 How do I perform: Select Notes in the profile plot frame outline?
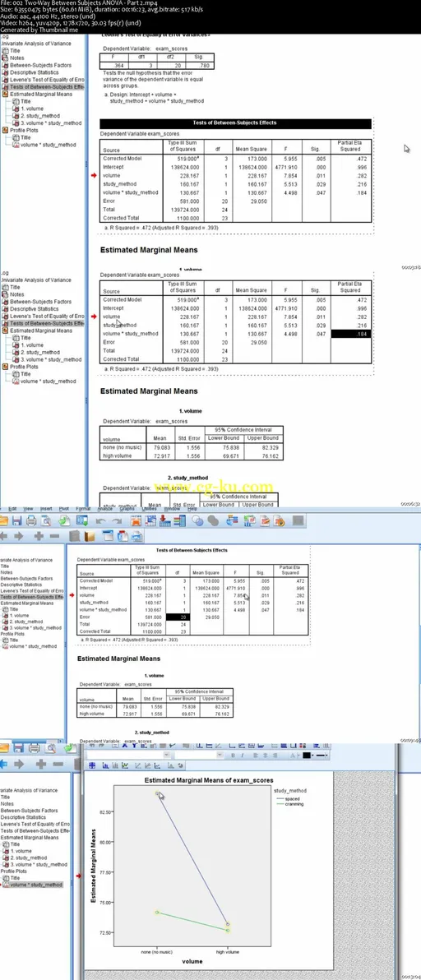pos(7,804)
